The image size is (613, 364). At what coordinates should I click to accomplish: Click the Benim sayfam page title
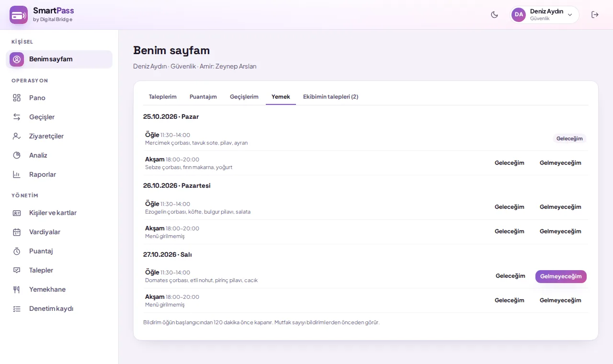click(x=171, y=50)
